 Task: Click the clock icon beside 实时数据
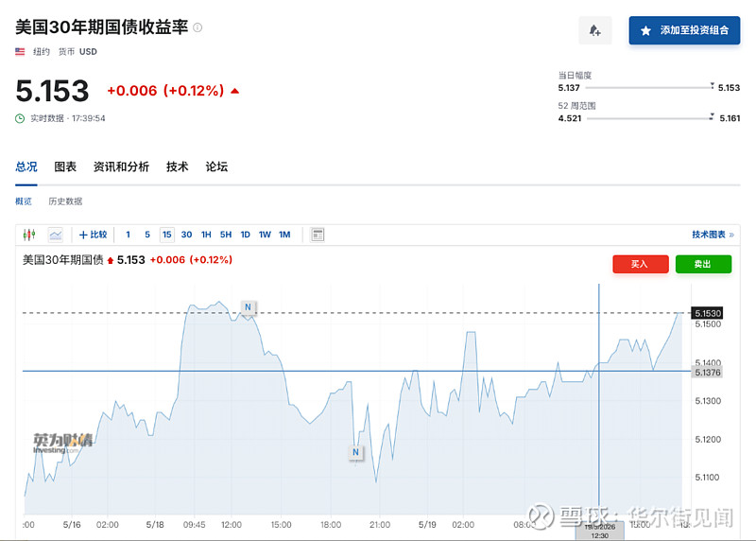pos(20,118)
